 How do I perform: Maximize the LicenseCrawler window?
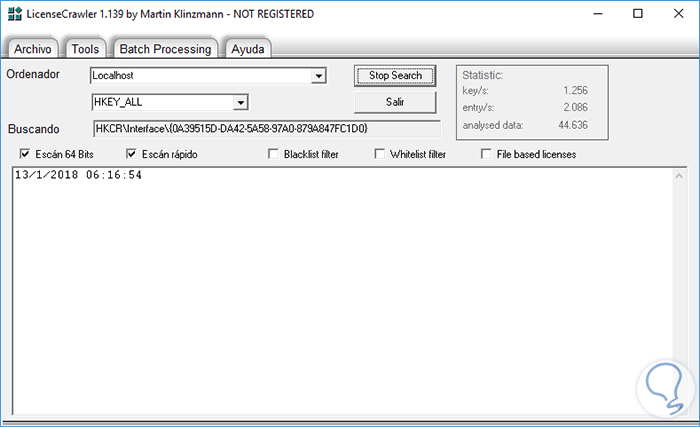point(638,14)
